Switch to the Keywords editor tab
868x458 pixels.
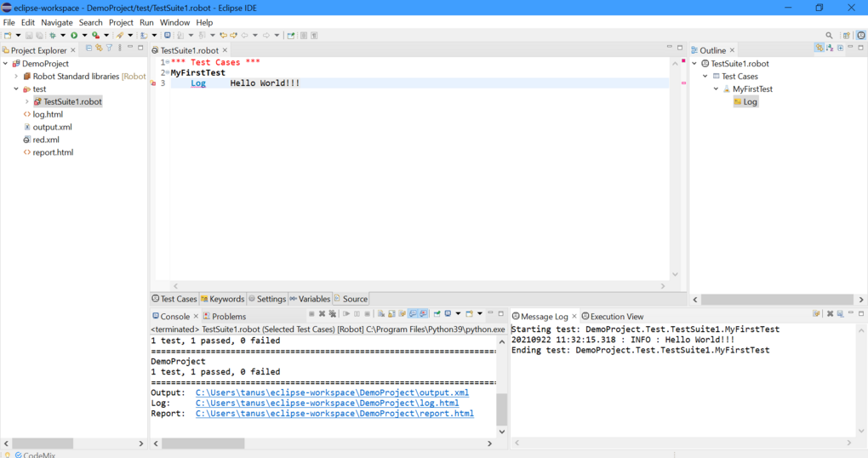coord(223,299)
